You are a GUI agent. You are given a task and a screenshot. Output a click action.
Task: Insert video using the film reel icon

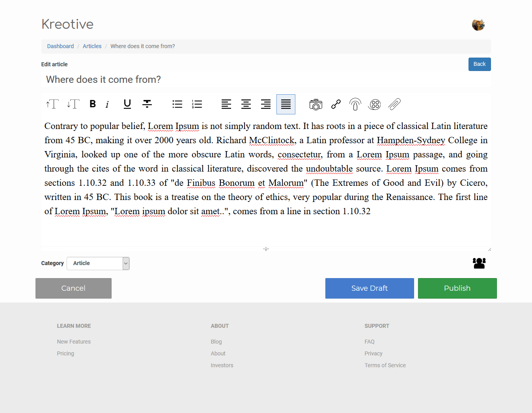[x=374, y=104]
